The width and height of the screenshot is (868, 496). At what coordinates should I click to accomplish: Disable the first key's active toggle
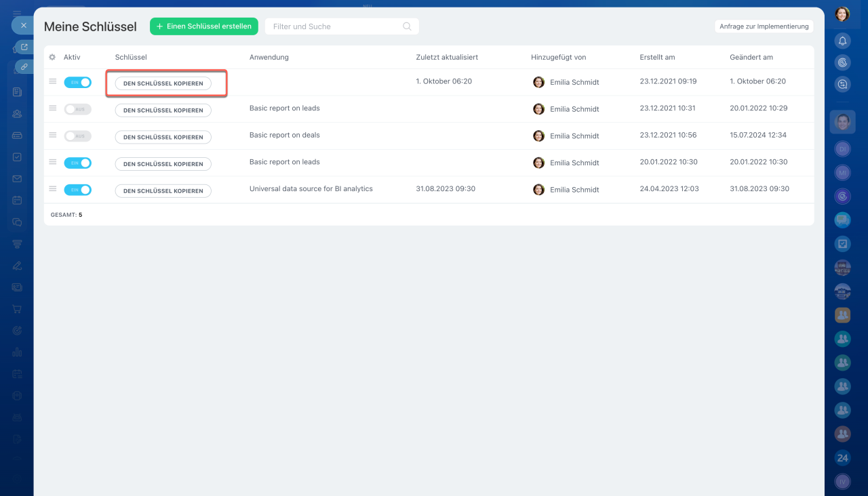[77, 82]
